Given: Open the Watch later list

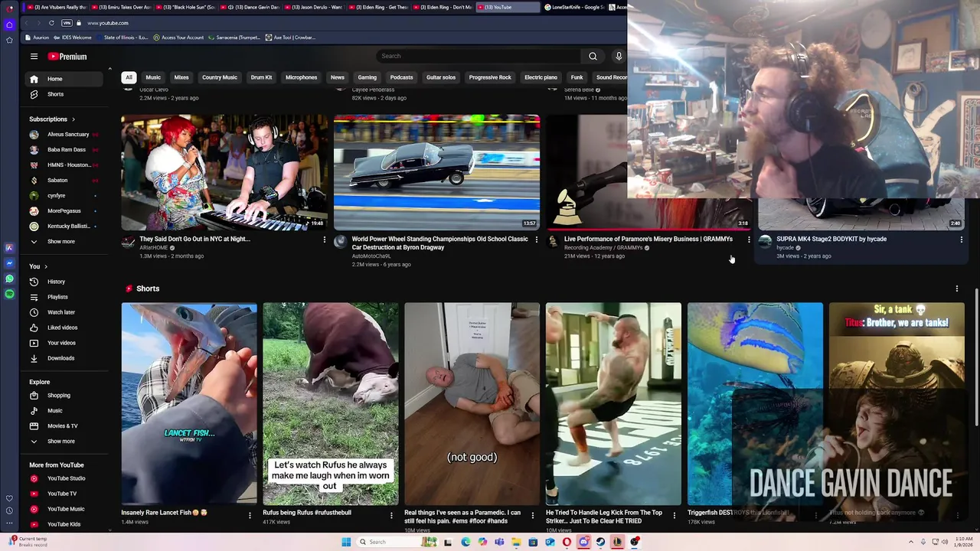Looking at the screenshot, I should point(64,312).
